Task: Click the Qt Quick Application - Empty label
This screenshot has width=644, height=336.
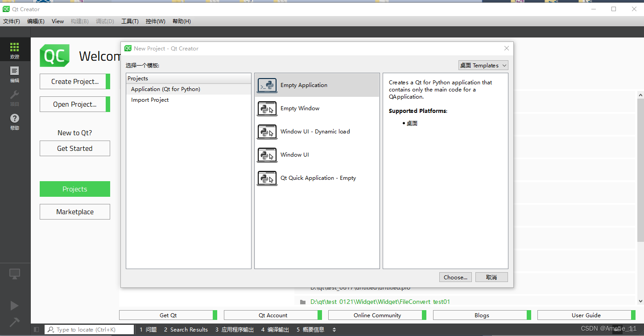Action: pos(318,178)
